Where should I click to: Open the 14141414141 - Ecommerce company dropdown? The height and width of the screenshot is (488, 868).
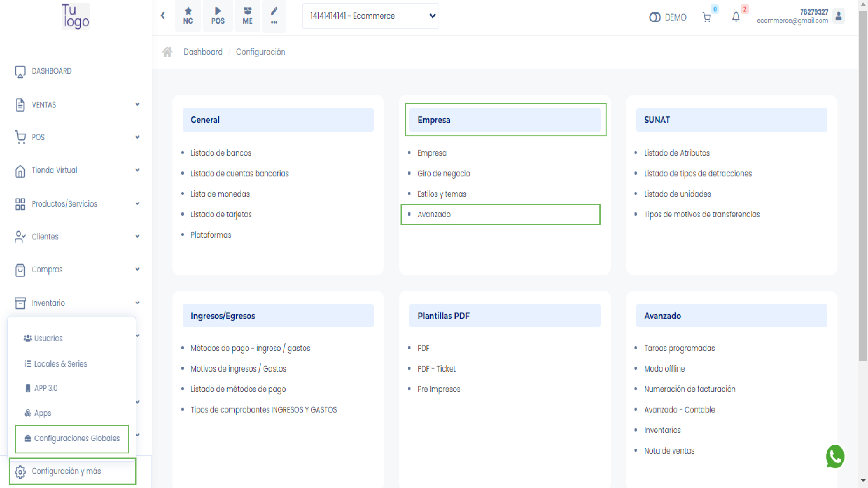pos(370,16)
